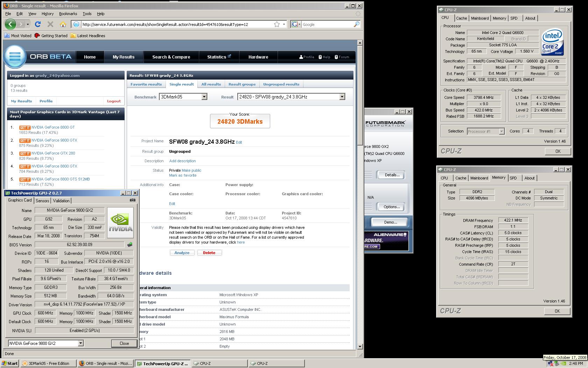Open the Latest Headlines feed bookmark
The height and width of the screenshot is (368, 588).
[88, 36]
